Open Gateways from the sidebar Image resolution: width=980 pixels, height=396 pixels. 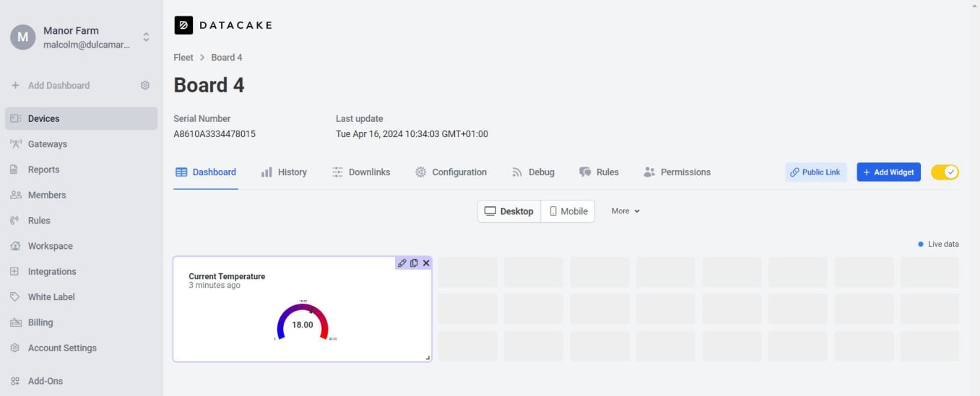(x=47, y=144)
